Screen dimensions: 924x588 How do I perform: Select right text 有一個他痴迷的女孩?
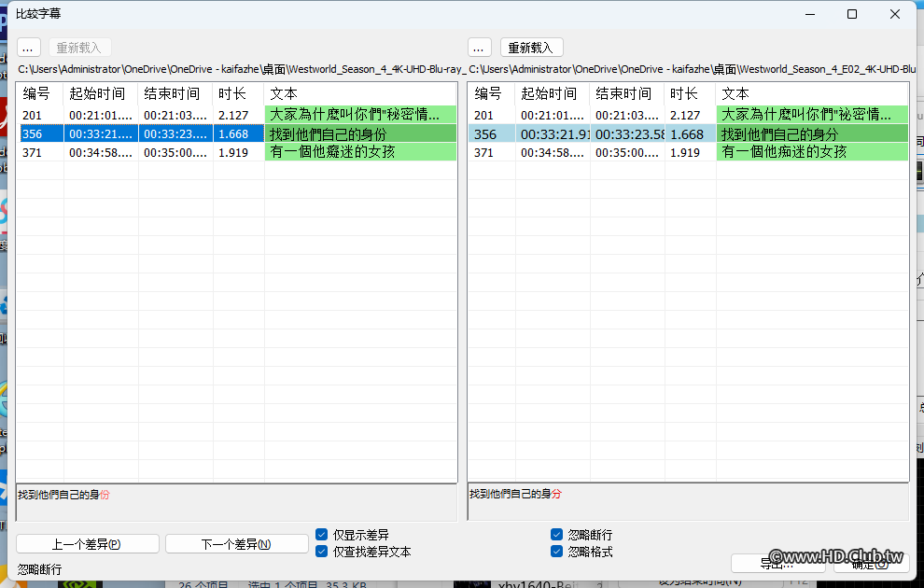784,152
